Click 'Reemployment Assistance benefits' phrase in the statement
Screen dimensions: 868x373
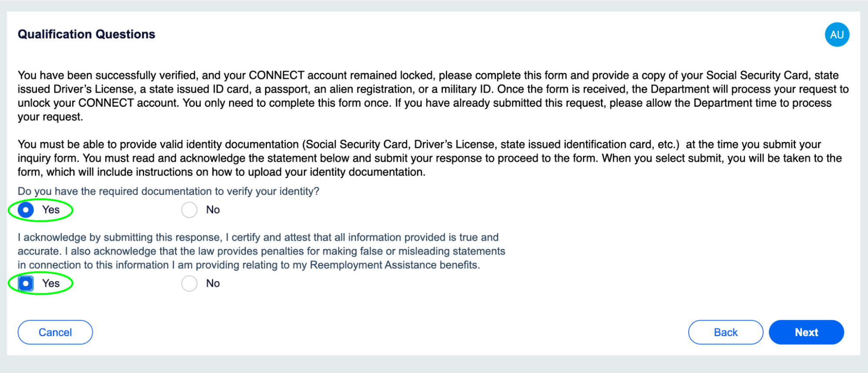click(x=394, y=265)
